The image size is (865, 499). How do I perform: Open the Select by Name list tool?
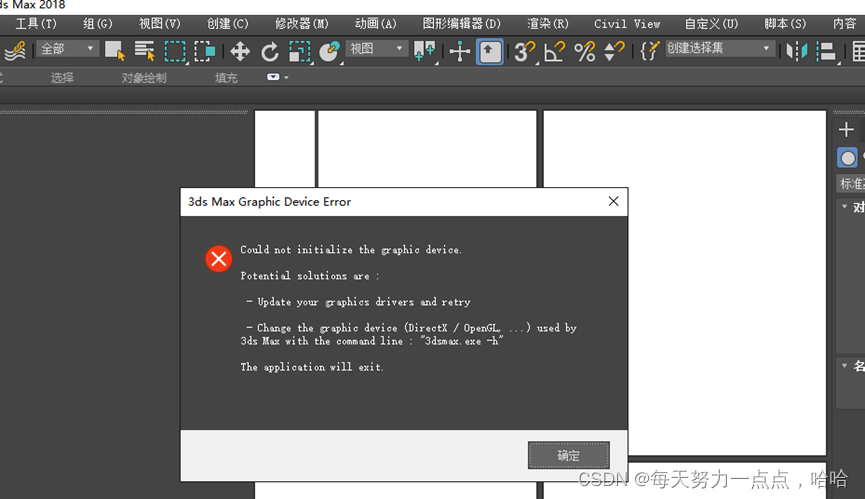(x=145, y=51)
